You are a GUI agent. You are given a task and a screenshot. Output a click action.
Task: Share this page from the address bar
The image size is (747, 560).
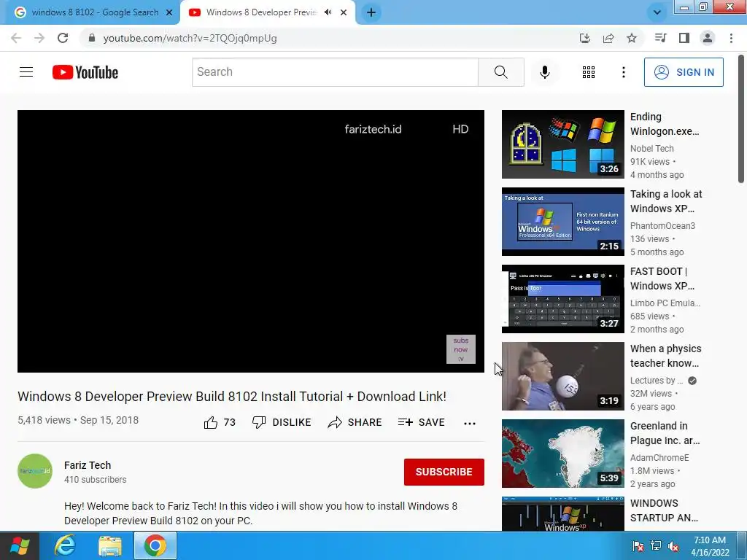(x=608, y=38)
